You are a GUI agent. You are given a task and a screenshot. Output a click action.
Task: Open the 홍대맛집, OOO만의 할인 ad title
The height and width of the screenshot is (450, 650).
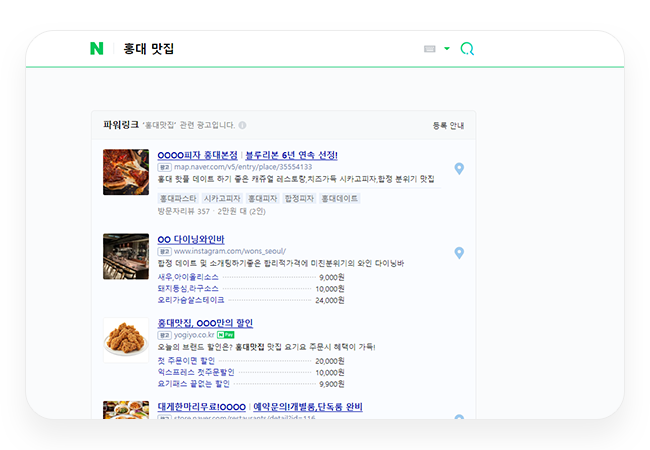[205, 323]
